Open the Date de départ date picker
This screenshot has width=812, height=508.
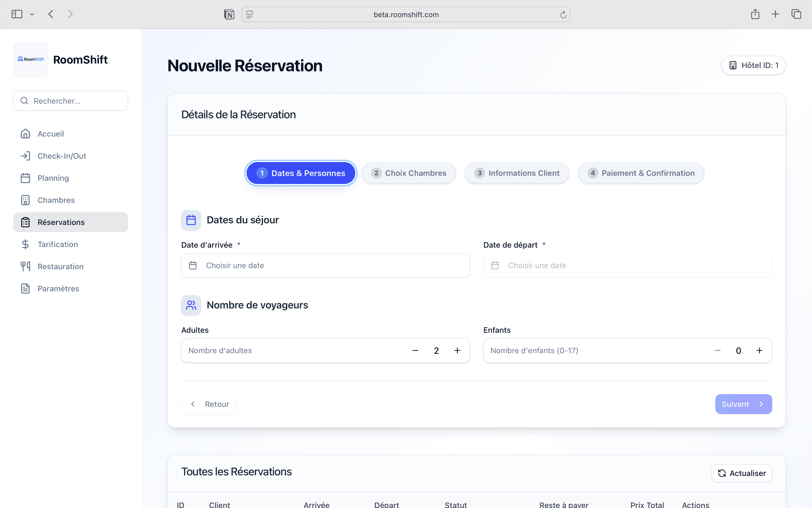coord(627,265)
